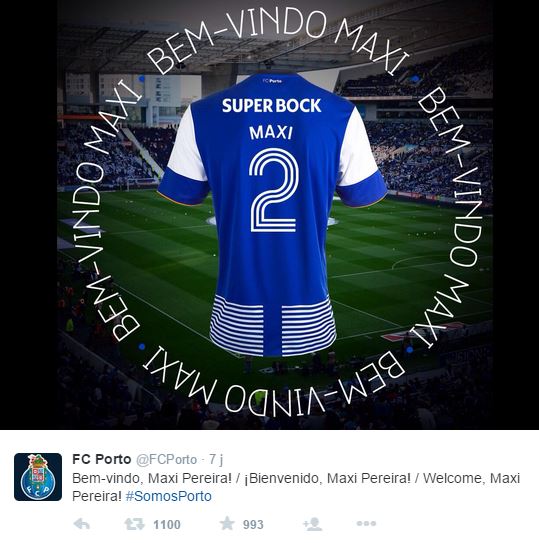Open the more options ellipsis menu
539x543 pixels.
point(366,524)
